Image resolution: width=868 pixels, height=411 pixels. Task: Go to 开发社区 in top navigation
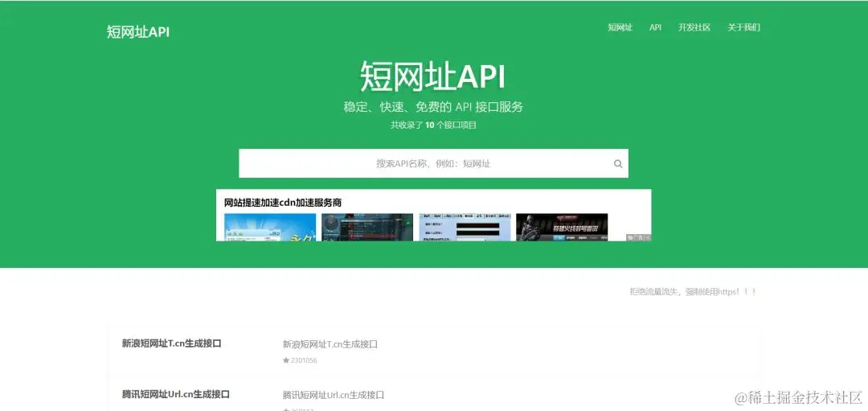(694, 27)
